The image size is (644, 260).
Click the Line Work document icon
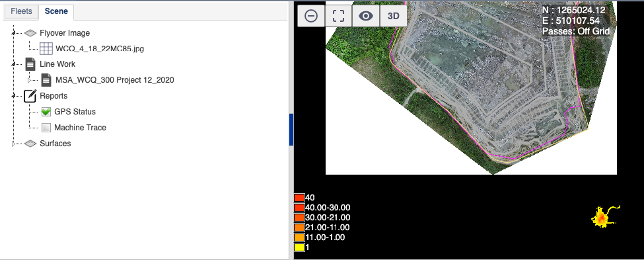(x=30, y=64)
